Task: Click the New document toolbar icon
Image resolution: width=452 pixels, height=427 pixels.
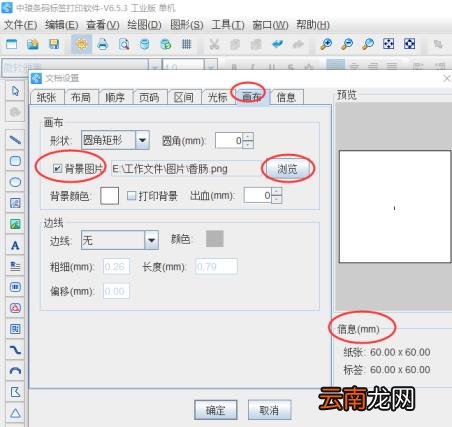Action: click(x=12, y=44)
